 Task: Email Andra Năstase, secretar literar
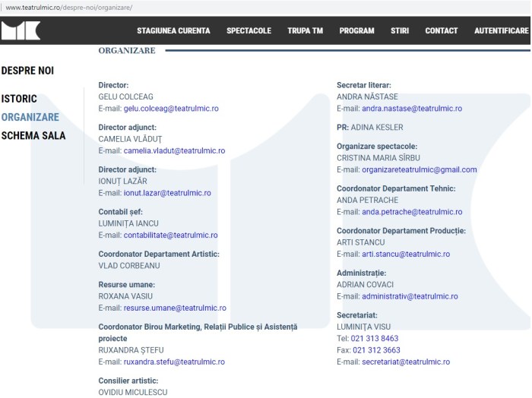[411, 109]
